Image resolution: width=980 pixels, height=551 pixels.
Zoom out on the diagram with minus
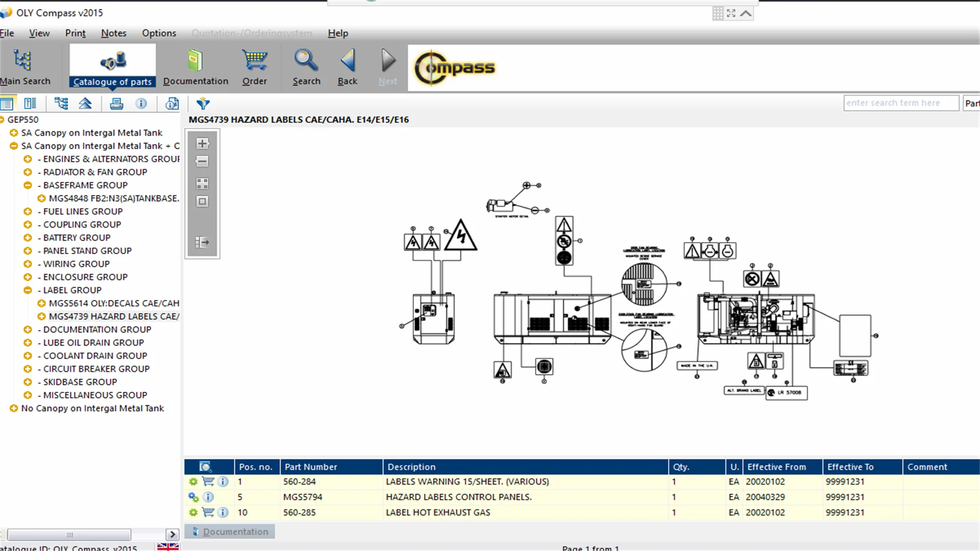(x=202, y=161)
